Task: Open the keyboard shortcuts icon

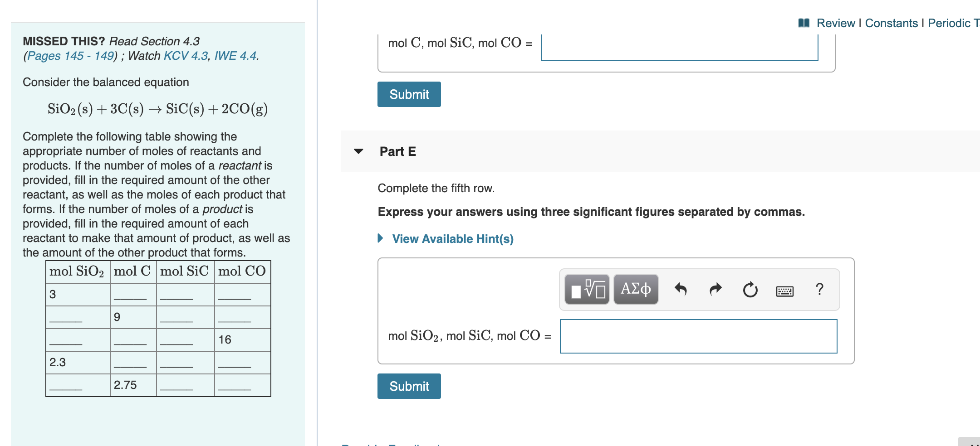Action: [x=785, y=291]
